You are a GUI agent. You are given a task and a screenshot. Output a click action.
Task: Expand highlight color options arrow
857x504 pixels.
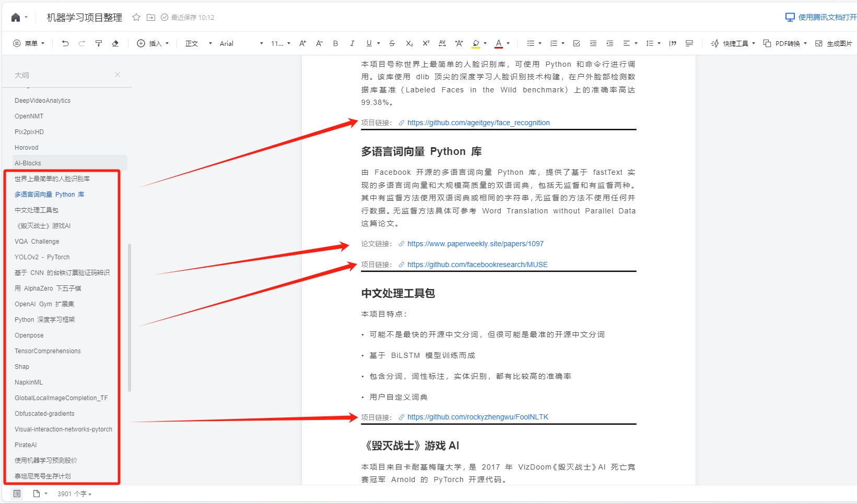(x=485, y=43)
